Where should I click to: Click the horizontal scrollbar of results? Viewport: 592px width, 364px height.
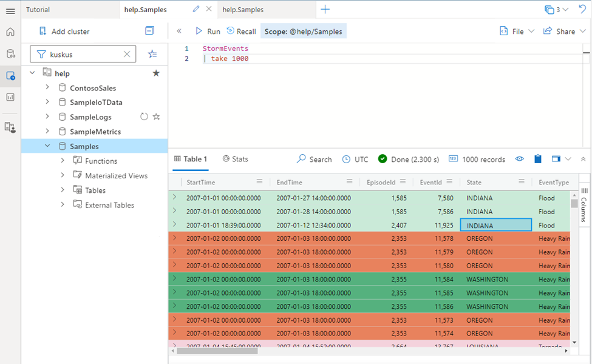pyautogui.click(x=217, y=351)
